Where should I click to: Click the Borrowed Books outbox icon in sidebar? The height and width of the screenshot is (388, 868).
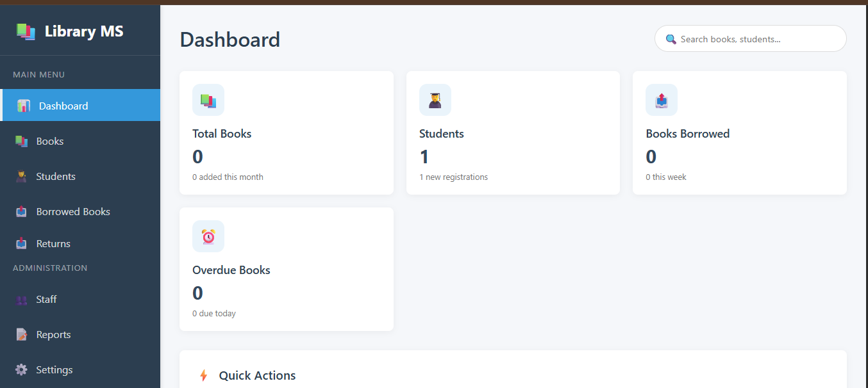click(x=22, y=212)
